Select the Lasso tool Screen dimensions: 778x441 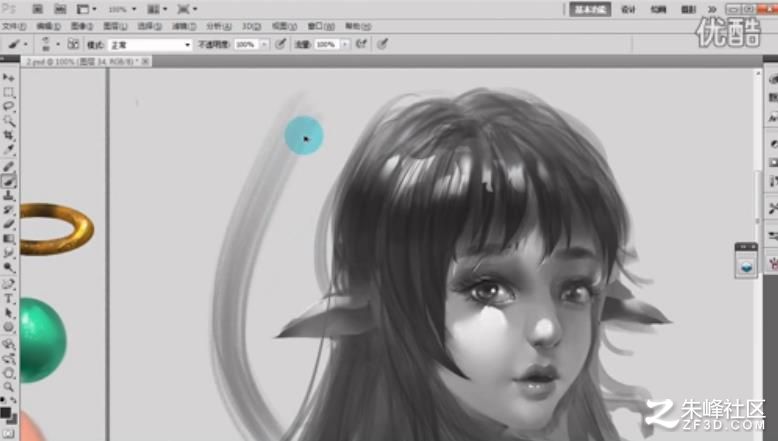(8, 107)
